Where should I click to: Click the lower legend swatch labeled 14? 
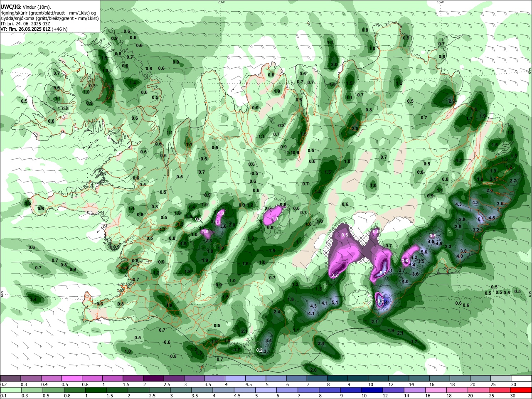coord(415,390)
